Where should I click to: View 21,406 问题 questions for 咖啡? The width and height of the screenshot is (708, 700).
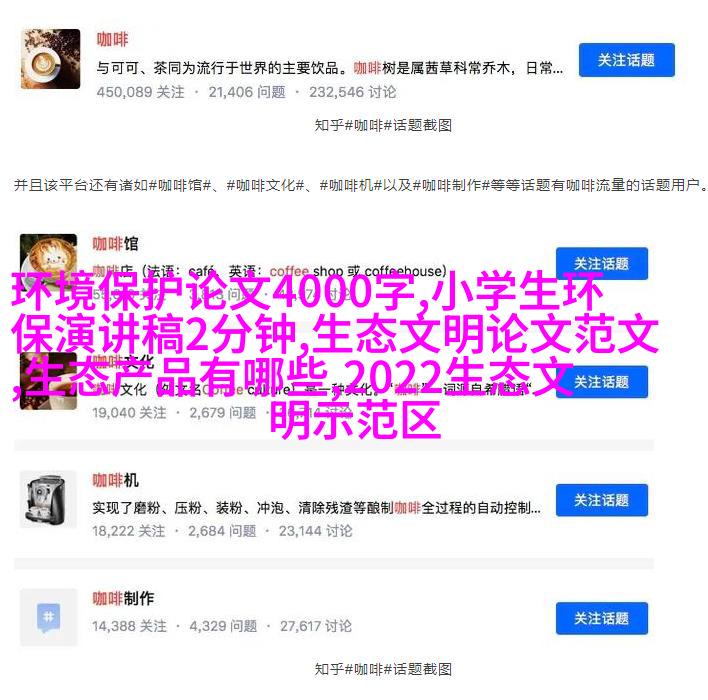tap(247, 92)
